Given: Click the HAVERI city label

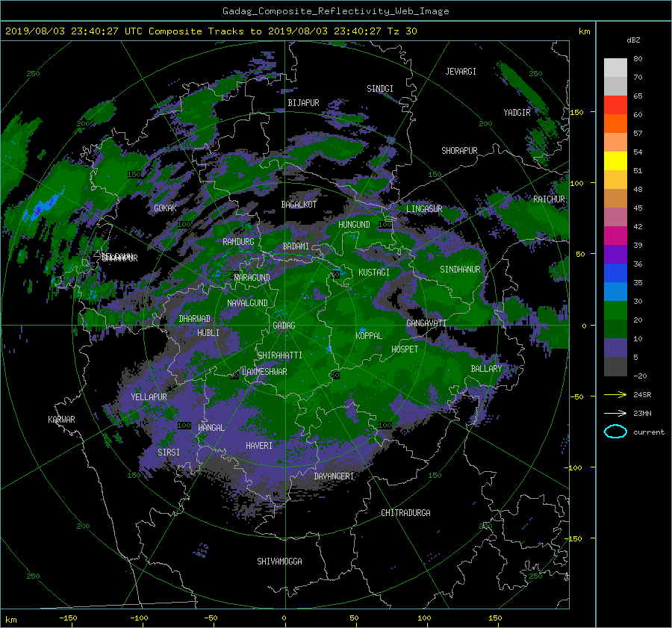Looking at the screenshot, I should pos(259,446).
